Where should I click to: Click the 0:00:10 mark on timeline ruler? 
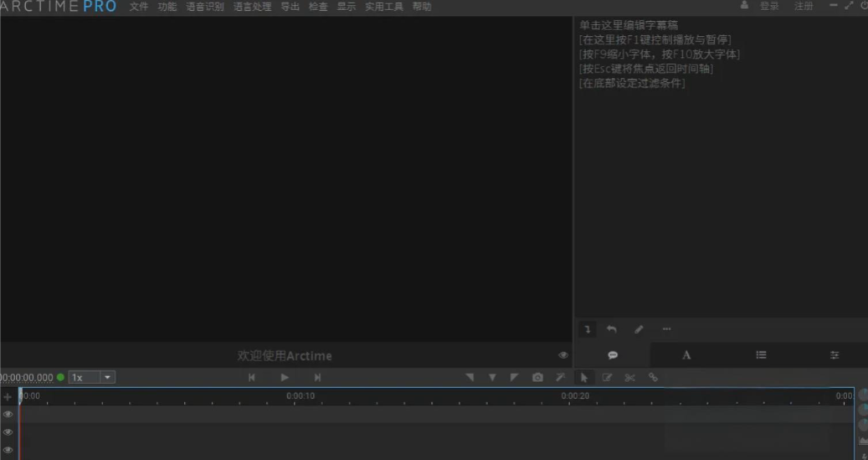[x=300, y=395]
